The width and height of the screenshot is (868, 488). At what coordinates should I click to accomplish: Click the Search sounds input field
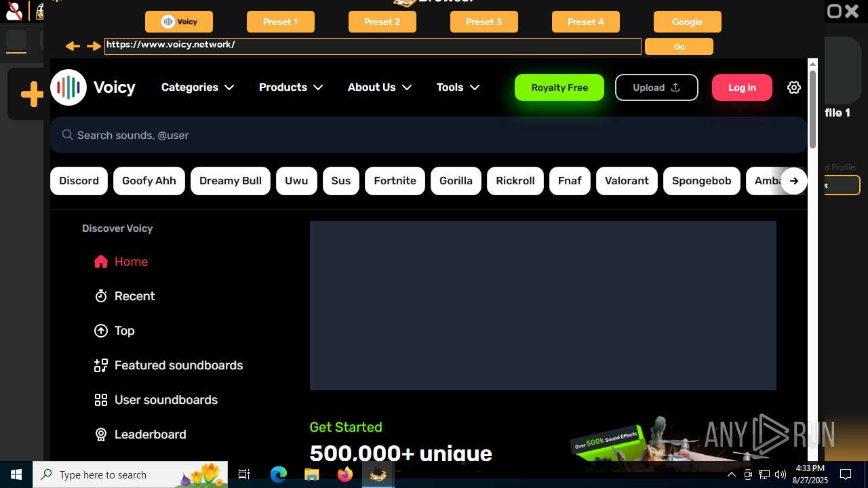point(429,135)
